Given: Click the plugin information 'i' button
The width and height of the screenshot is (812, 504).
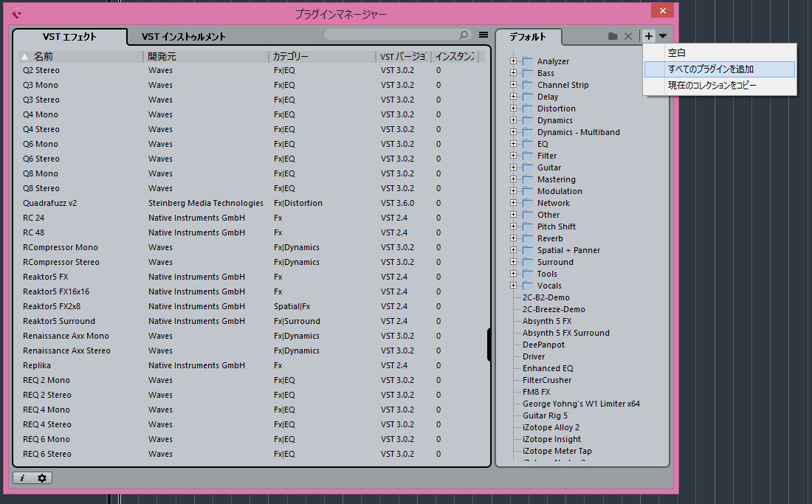Looking at the screenshot, I should point(22,478).
